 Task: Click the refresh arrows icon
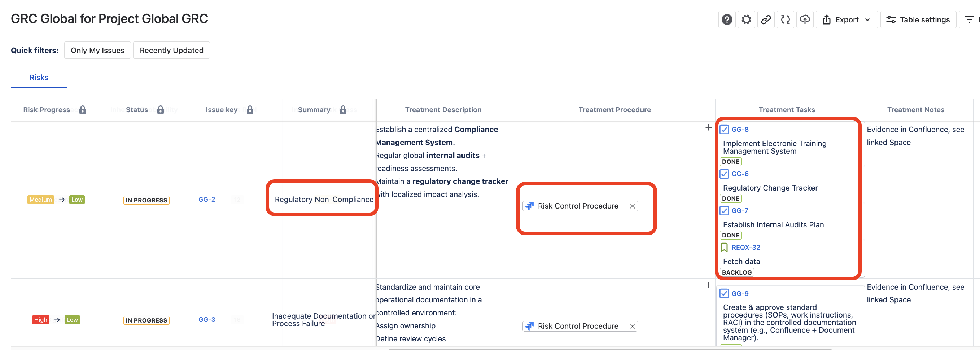pyautogui.click(x=785, y=20)
